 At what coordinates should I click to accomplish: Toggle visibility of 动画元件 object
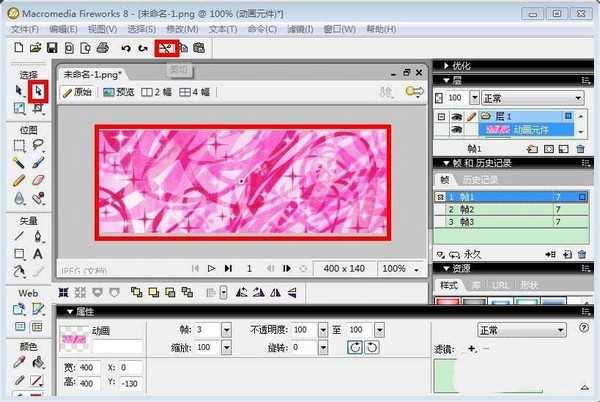(457, 130)
